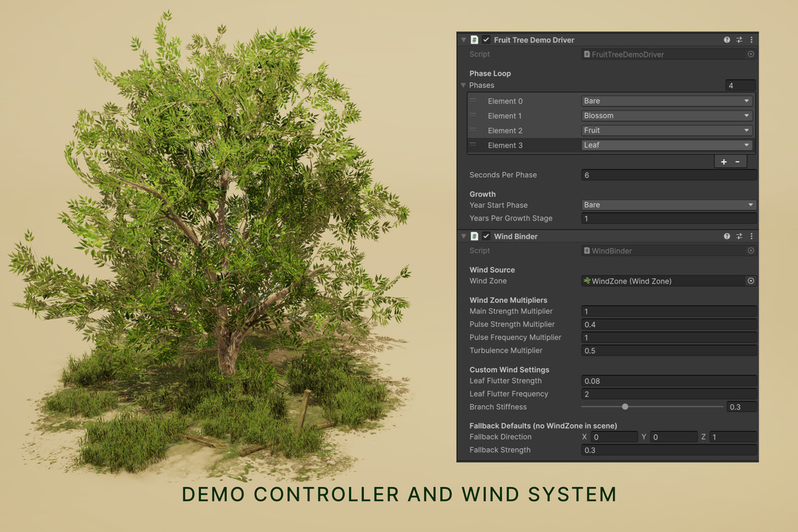Open Element 0 dropdown showing Bare

tap(667, 101)
